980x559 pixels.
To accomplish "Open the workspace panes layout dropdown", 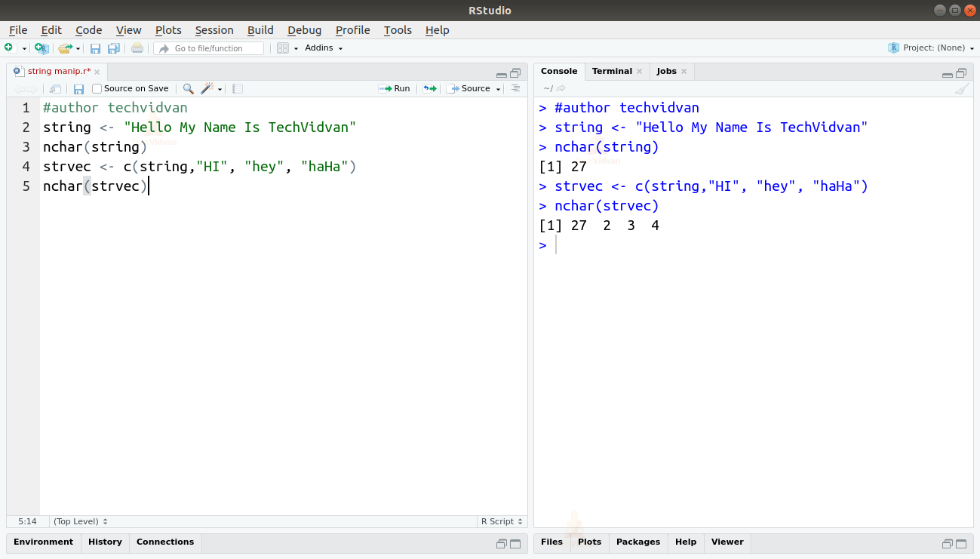I will tap(284, 48).
